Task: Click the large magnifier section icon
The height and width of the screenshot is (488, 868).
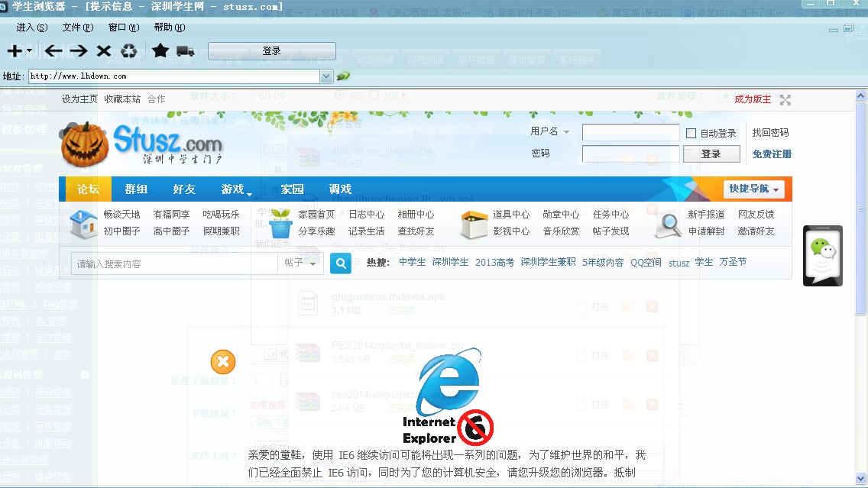Action: tap(668, 225)
